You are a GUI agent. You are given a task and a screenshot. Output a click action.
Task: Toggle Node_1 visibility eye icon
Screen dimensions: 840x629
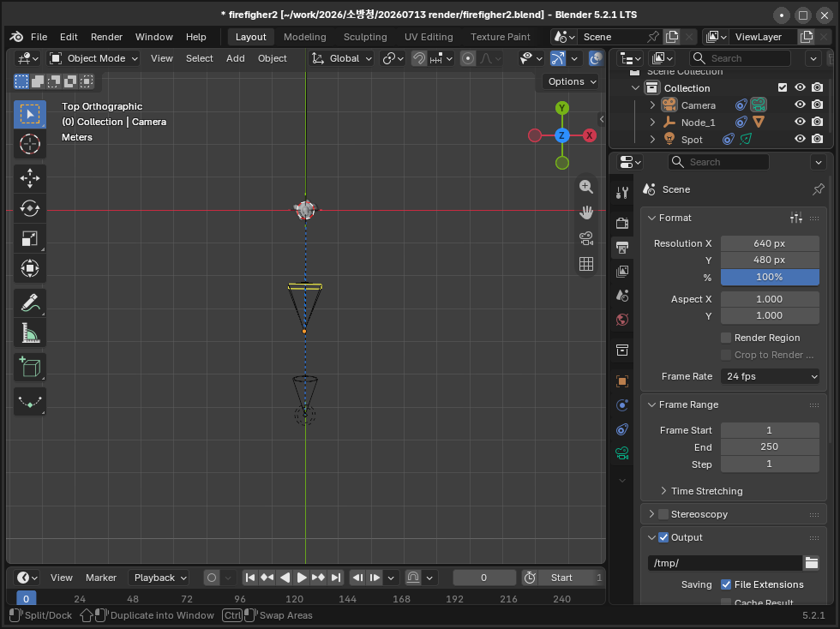(x=800, y=123)
